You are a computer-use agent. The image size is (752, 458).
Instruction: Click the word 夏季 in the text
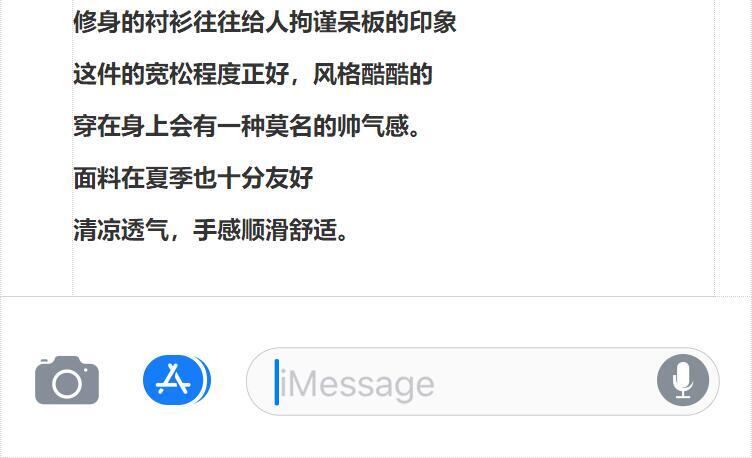pyautogui.click(x=169, y=178)
